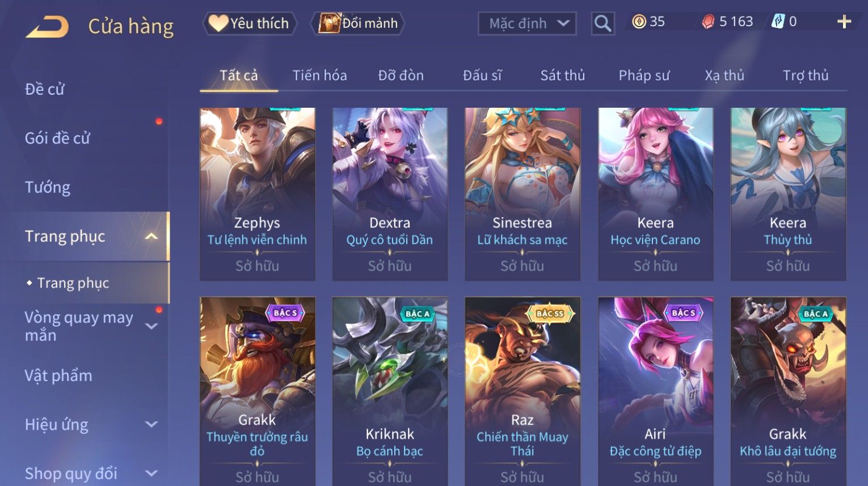Open the Mặc định sort dropdown
Screen dimensions: 868x486
tap(527, 24)
